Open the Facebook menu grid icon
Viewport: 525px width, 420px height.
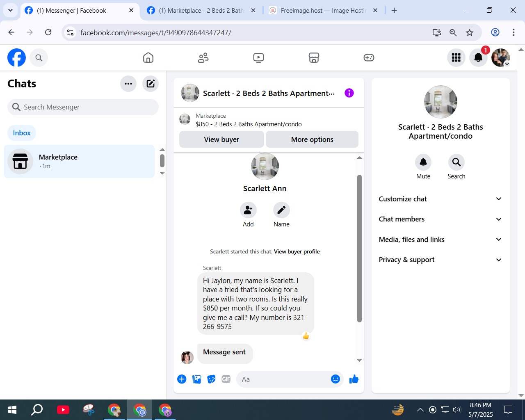coord(456,58)
